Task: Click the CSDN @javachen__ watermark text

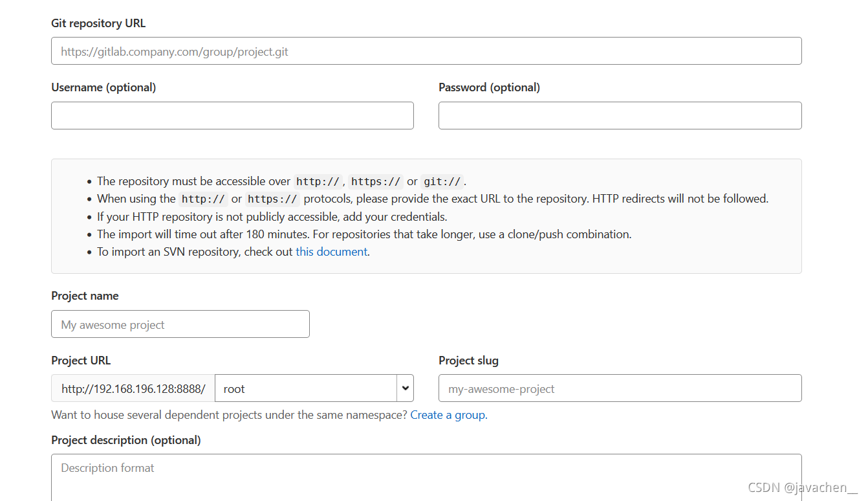Action: click(x=801, y=487)
